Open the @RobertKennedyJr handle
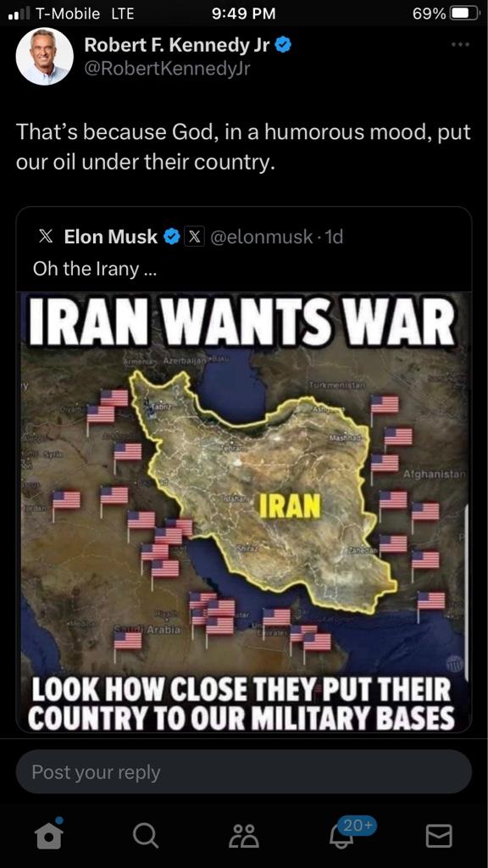 [x=167, y=69]
